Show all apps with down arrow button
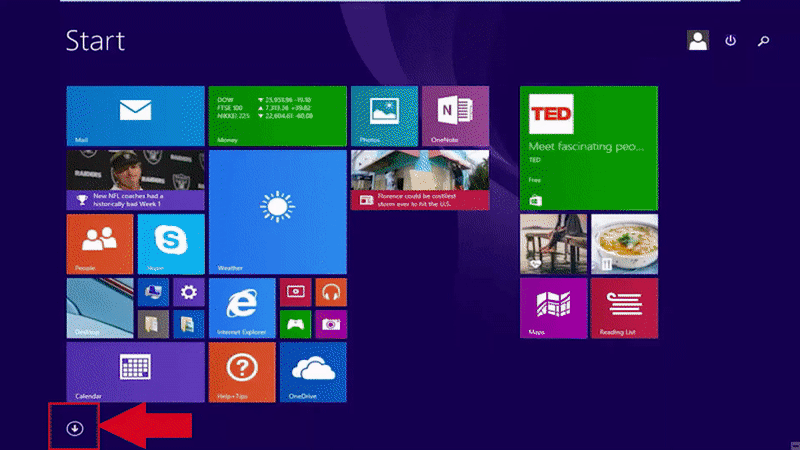800x450 pixels. (x=75, y=428)
